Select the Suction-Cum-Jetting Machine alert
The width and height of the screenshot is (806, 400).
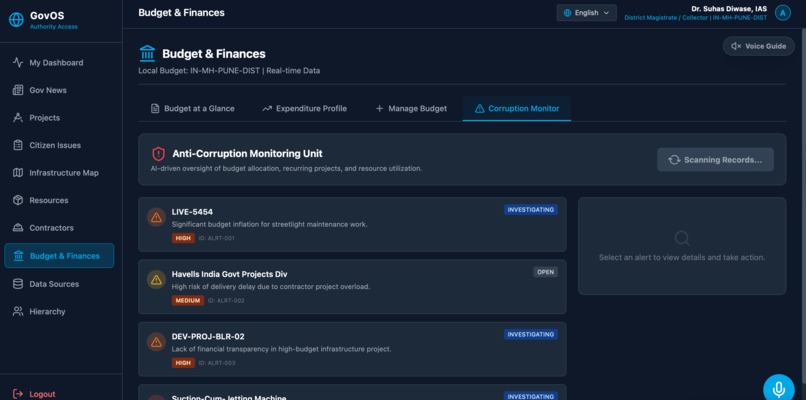click(229, 398)
